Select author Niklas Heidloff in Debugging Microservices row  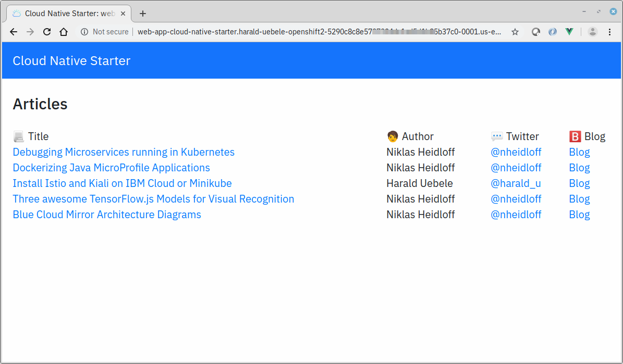point(420,152)
